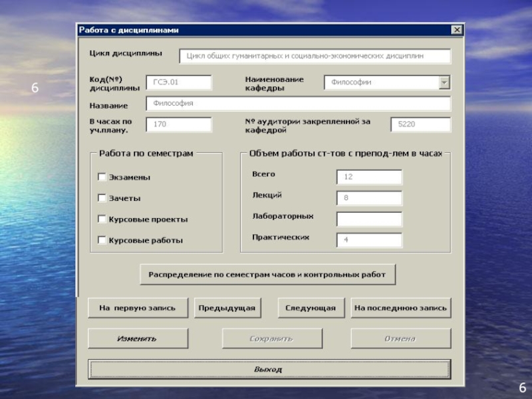Screen dimensions: 532x399
Task: Focus the В часах по уч.плану field
Action: [x=179, y=124]
